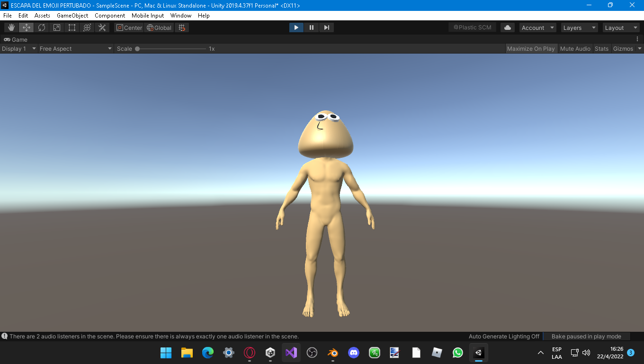Open the Account dropdown
Screen dimensions: 644x364
537,27
